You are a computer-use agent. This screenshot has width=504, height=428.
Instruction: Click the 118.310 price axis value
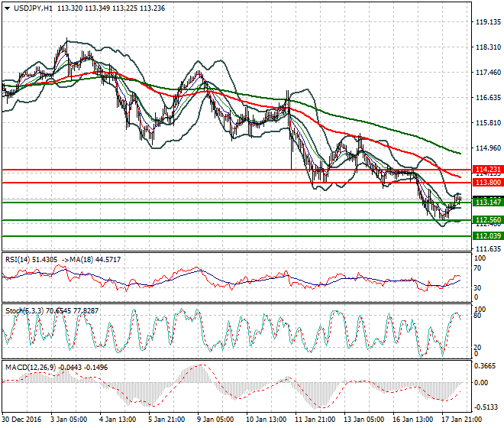pos(488,47)
